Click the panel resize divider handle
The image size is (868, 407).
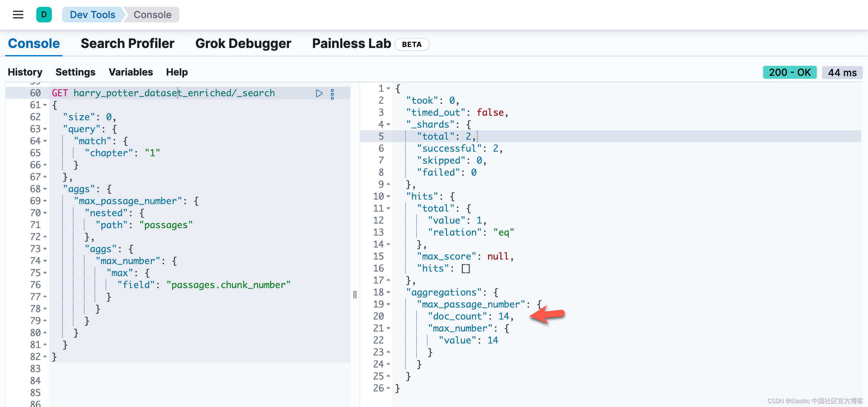[355, 294]
